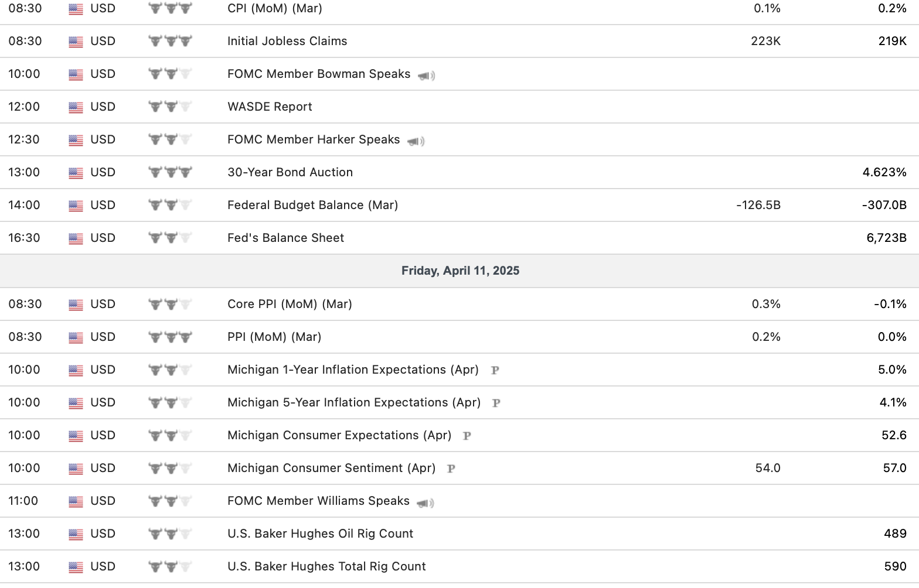Click the P icon next to Michigan Consumer Sentiment
Image resolution: width=919 pixels, height=588 pixels.
451,469
